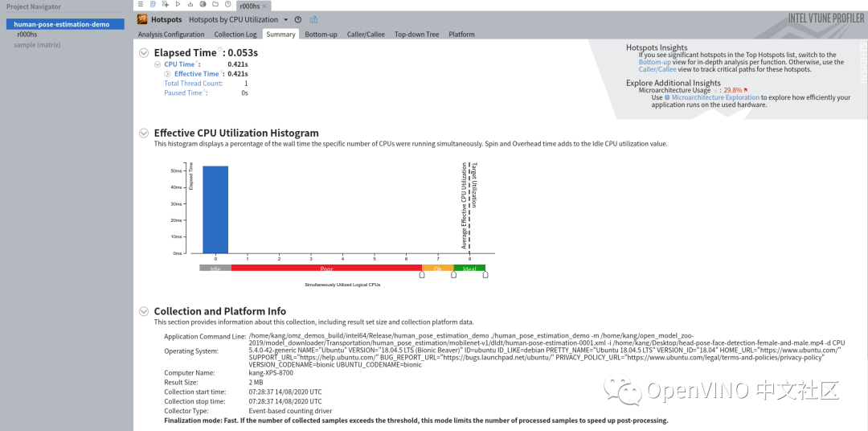Select sample (matrix) project in navigator
The height and width of the screenshot is (431, 868).
pos(37,44)
